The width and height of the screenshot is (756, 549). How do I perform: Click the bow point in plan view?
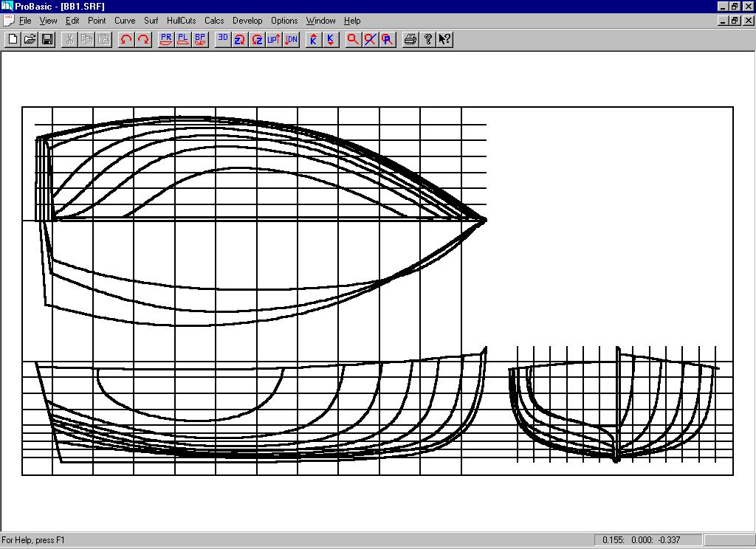pyautogui.click(x=485, y=219)
